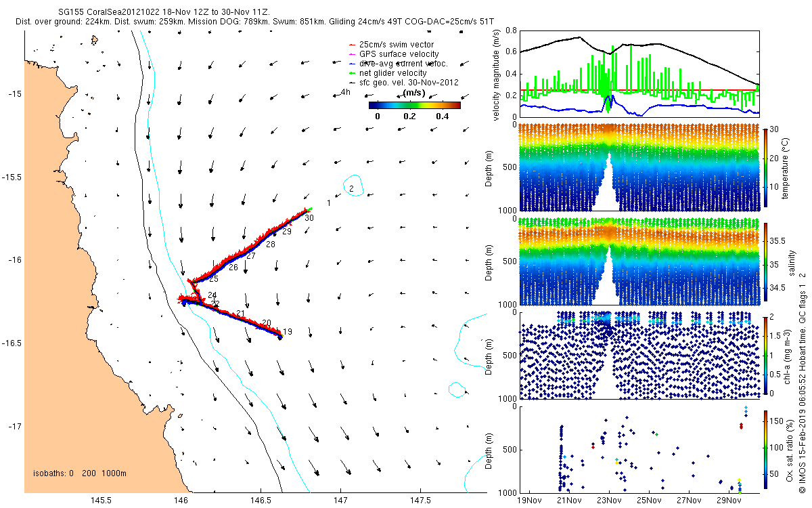The image size is (812, 508).
Task: Click the longitude label 145.5 on the map
Action: point(101,501)
